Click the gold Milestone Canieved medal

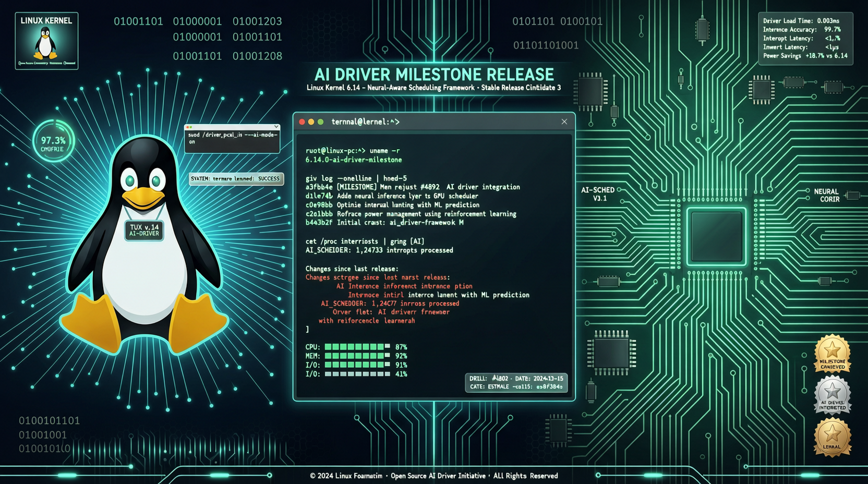click(833, 354)
